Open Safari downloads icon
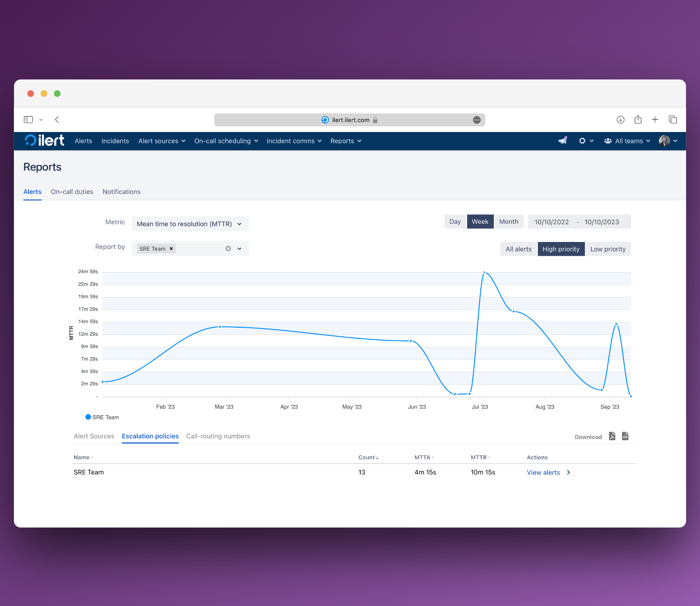 (x=620, y=119)
